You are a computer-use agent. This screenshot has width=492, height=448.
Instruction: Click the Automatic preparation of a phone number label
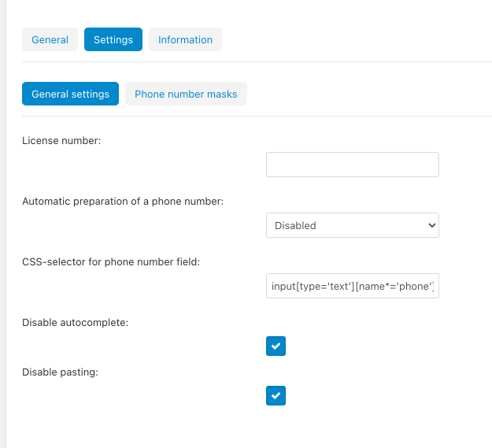(x=123, y=201)
